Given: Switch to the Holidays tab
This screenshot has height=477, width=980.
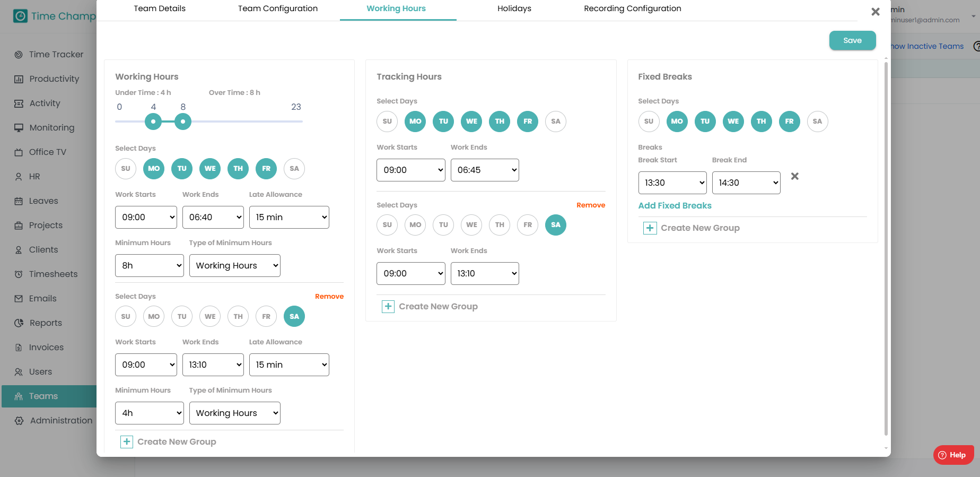Looking at the screenshot, I should coord(514,8).
